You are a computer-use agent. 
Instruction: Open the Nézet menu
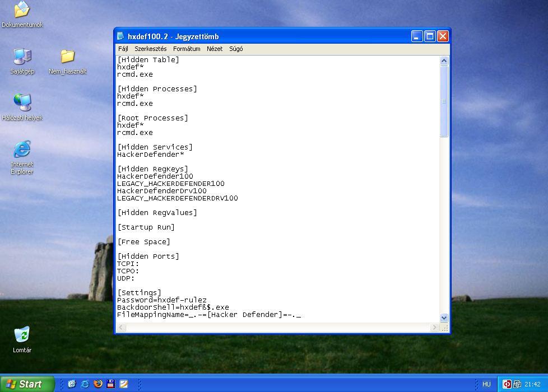(215, 49)
